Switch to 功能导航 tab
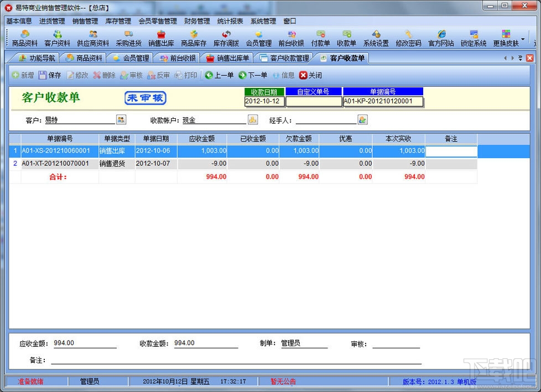The width and height of the screenshot is (541, 392). 37,58
